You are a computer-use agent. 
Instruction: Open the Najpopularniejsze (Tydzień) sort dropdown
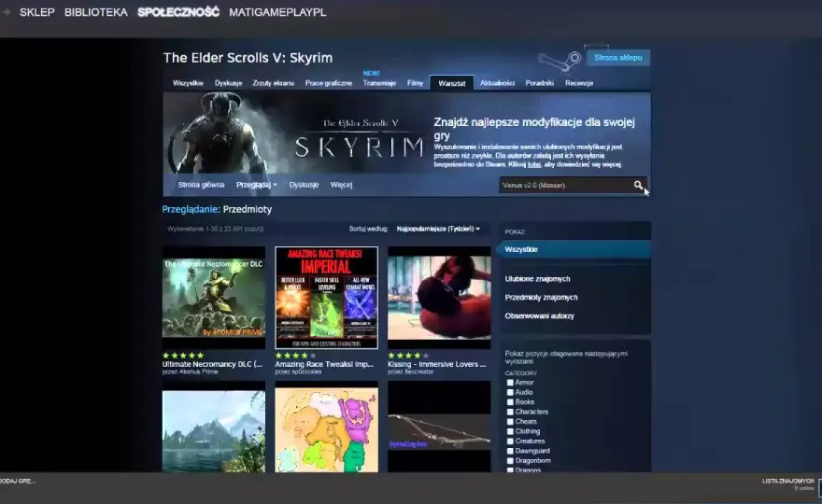coord(438,229)
